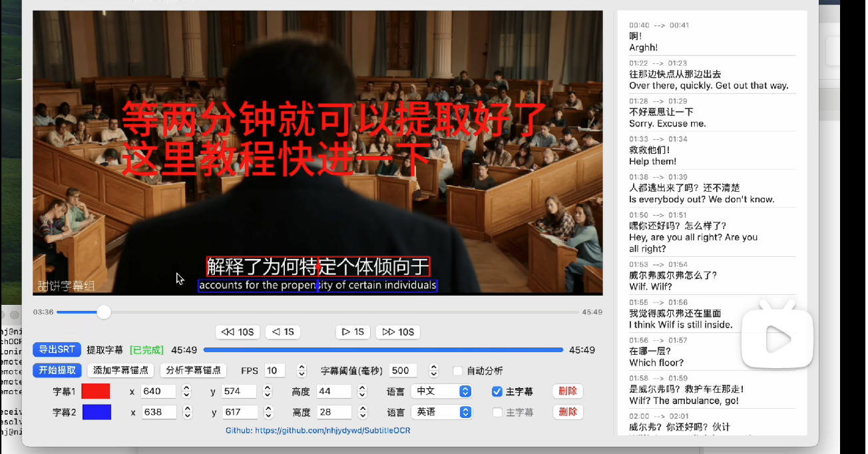Click the blue 字幕2 color swatch
Image resolution: width=868 pixels, height=454 pixels.
coord(97,412)
